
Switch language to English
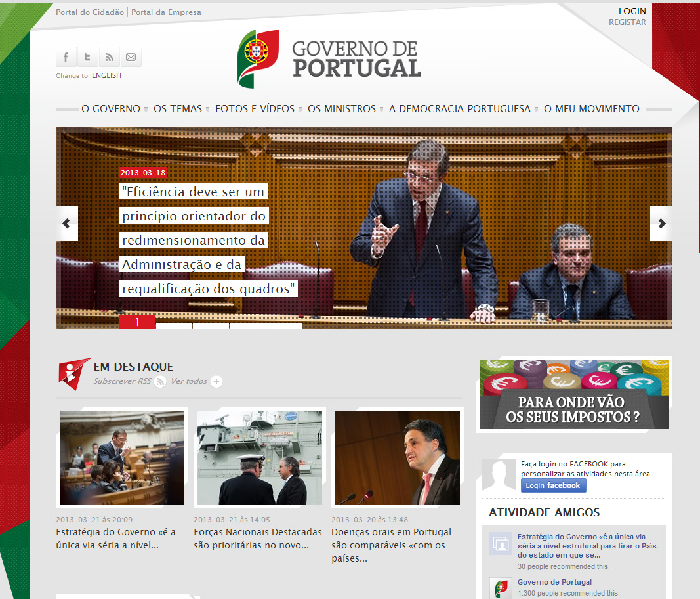tap(106, 75)
